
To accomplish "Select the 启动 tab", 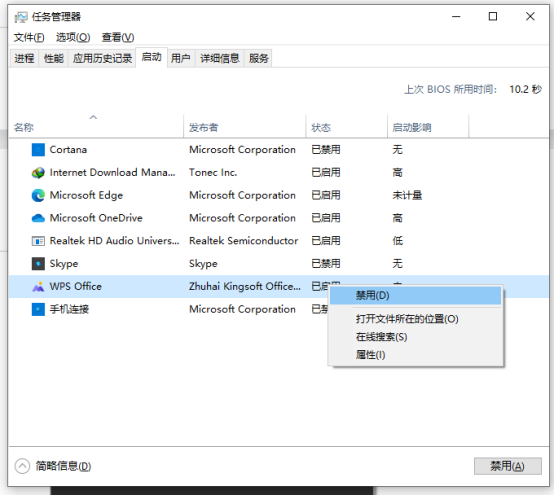I will point(152,57).
